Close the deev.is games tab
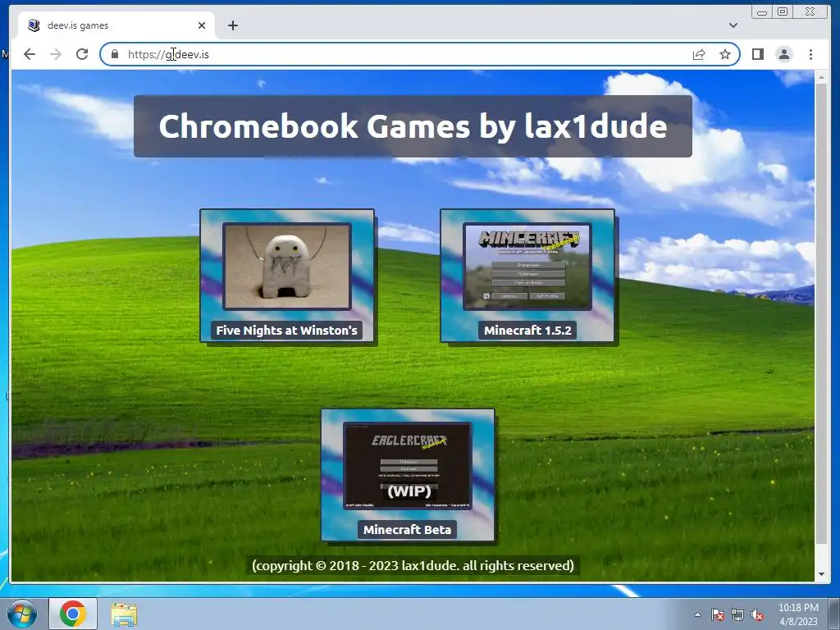 (202, 25)
